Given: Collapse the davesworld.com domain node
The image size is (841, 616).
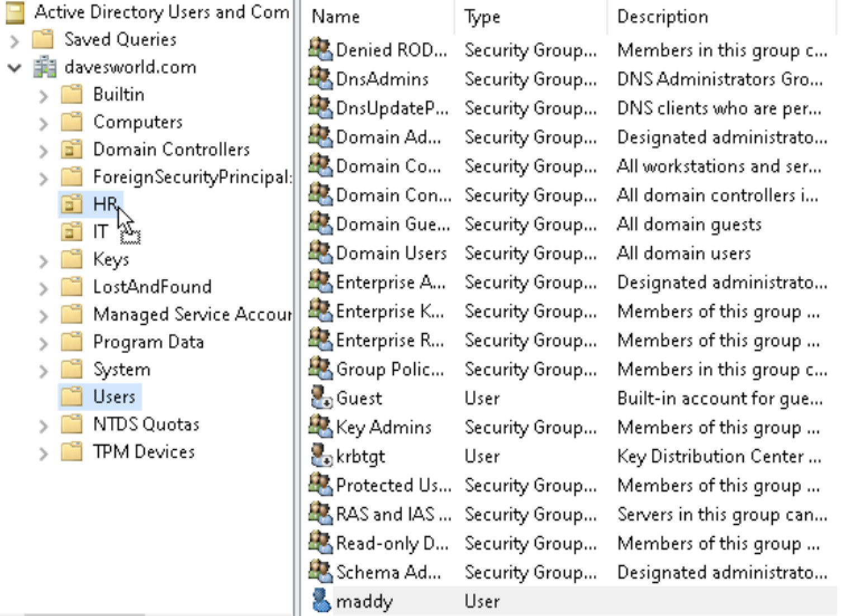Looking at the screenshot, I should (x=15, y=68).
